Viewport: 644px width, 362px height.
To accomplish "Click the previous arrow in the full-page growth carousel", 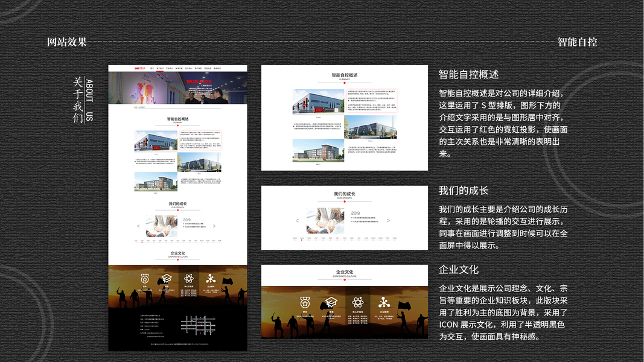I will coord(138,226).
